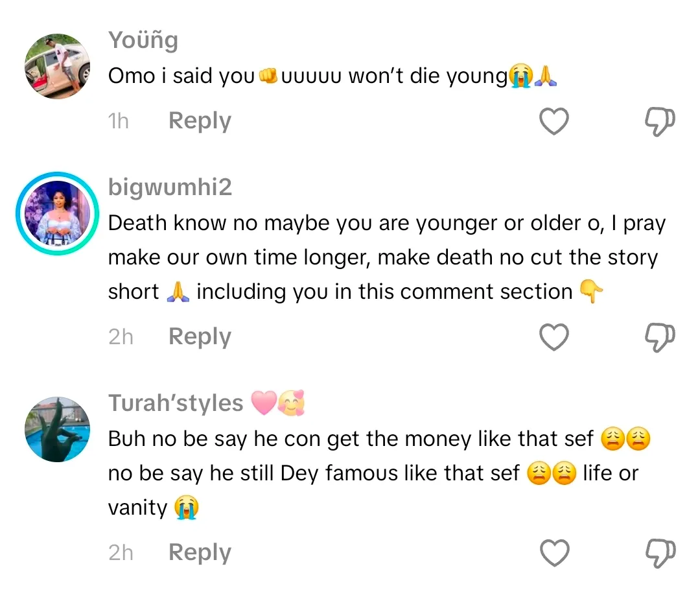This screenshot has width=700, height=597.
Task: Reply to Yoüñg's comment
Action: (x=200, y=121)
